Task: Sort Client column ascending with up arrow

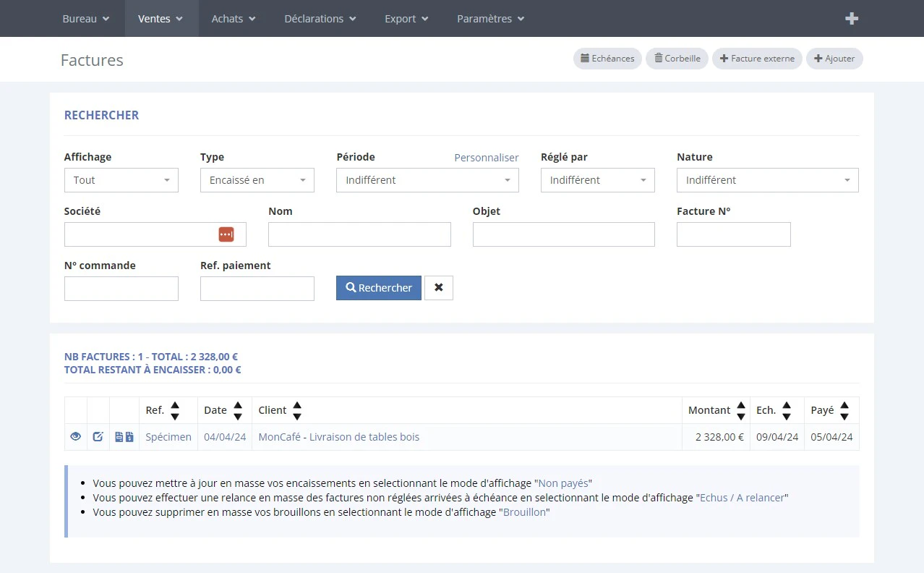Action: pos(297,405)
